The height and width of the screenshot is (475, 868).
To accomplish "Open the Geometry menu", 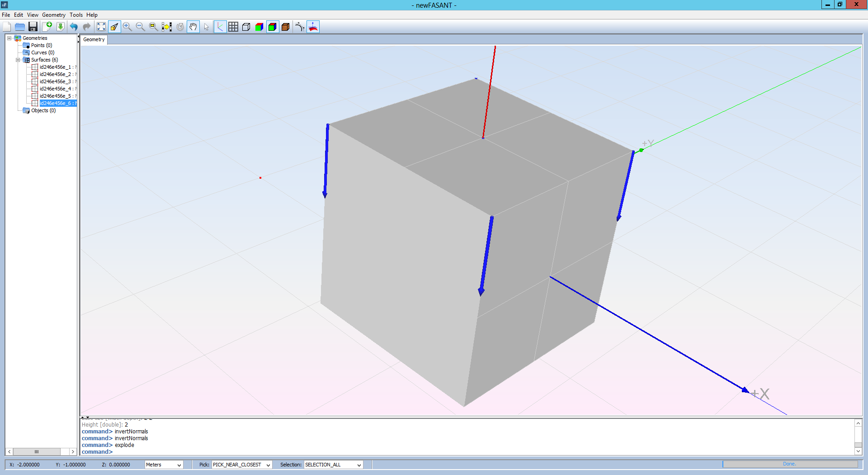I will click(53, 15).
